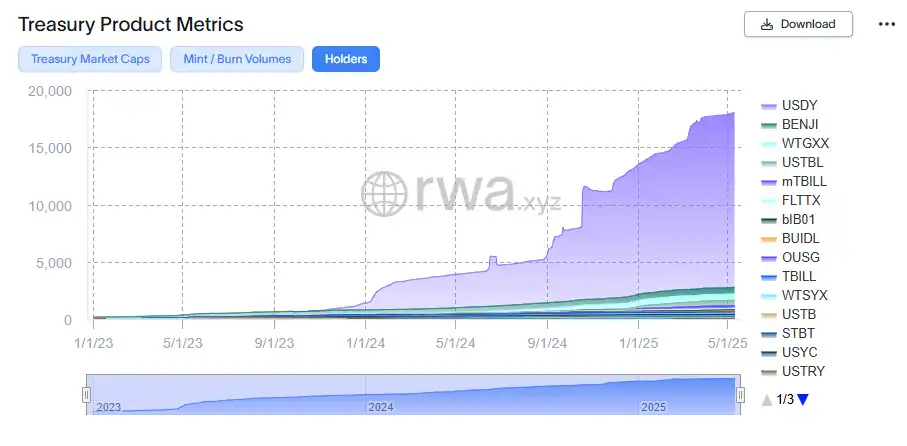Select the Holders tab

pyautogui.click(x=345, y=59)
